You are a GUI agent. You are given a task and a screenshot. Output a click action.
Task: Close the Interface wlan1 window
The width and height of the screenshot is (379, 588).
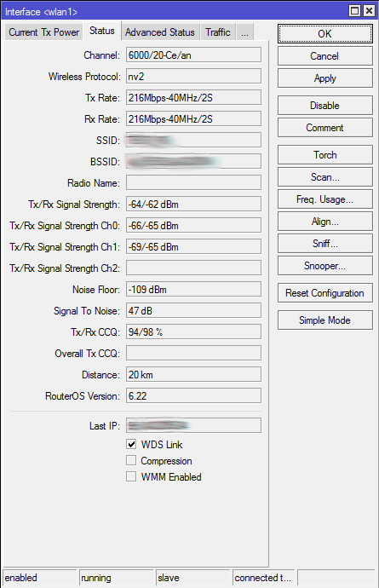pyautogui.click(x=370, y=10)
